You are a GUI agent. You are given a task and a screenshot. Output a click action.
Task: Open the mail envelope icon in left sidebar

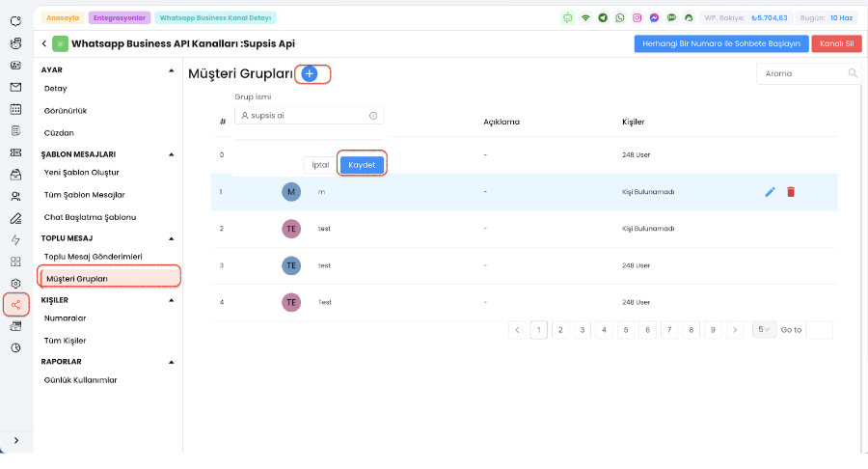(15, 87)
